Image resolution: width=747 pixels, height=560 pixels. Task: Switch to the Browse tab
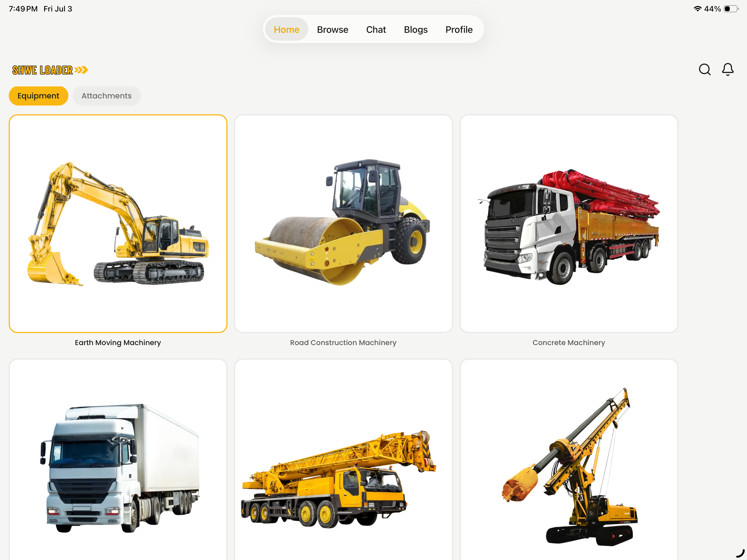pos(332,29)
